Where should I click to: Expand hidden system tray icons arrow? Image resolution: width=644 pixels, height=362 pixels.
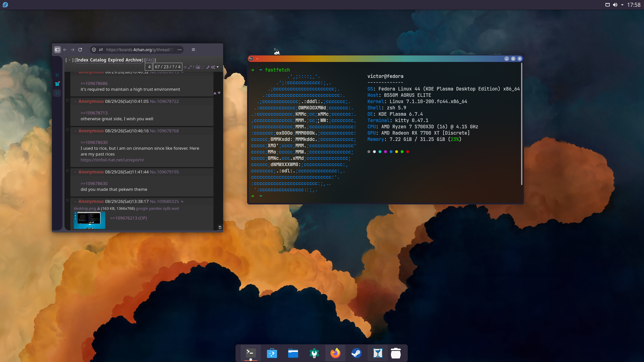[x=622, y=5]
